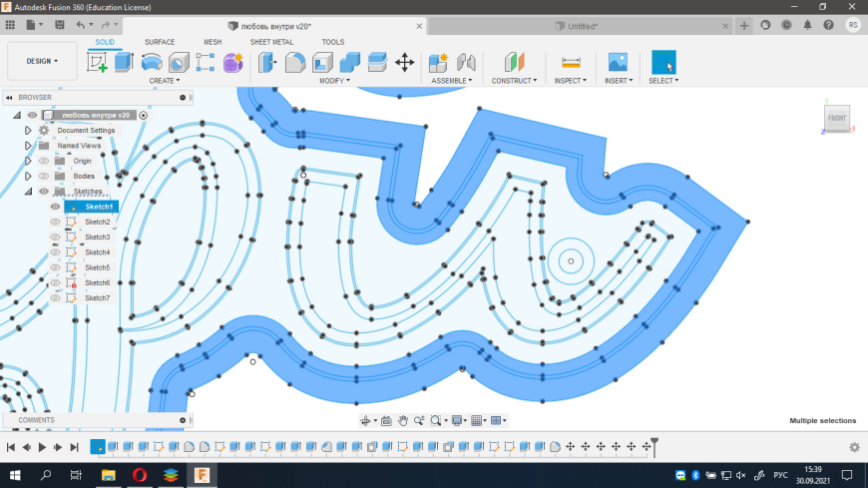
Task: Toggle visibility of Sketch1
Action: pyautogui.click(x=55, y=207)
